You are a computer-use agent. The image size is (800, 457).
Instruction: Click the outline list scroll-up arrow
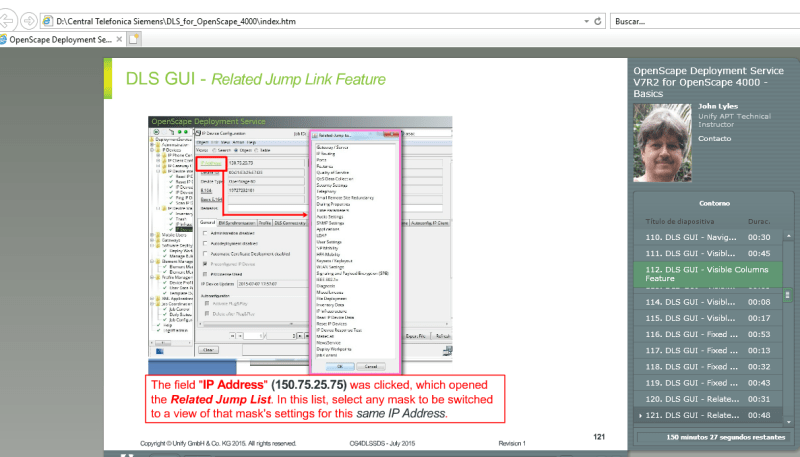coord(788,236)
